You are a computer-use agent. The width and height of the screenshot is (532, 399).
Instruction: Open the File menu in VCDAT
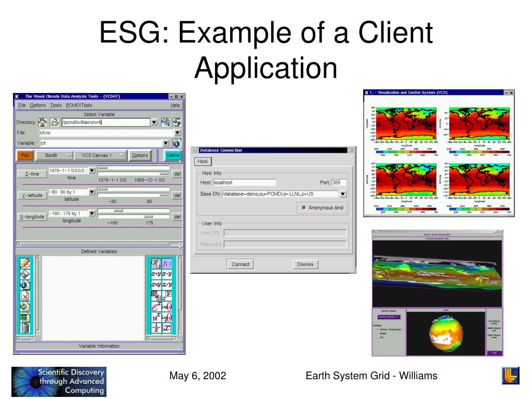click(22, 105)
